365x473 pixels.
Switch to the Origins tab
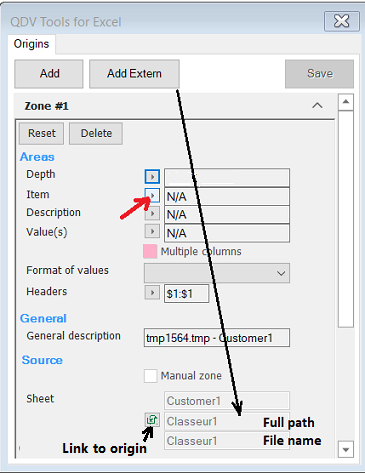point(31,44)
